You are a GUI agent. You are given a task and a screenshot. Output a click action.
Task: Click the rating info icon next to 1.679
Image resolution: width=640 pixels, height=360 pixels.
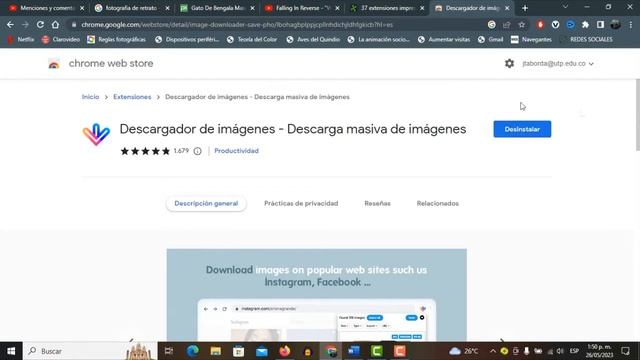(x=198, y=151)
